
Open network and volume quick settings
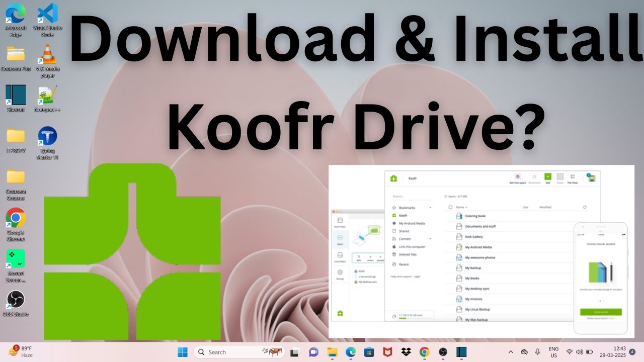[575, 352]
